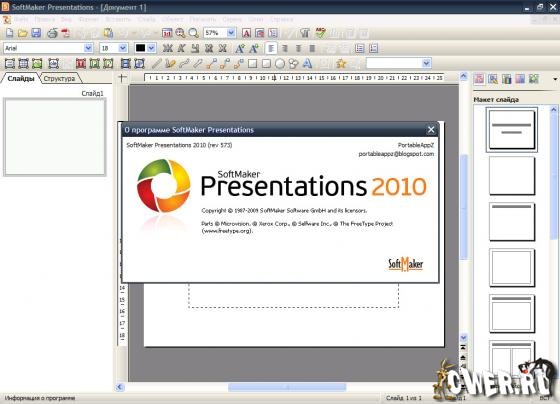The image size is (560, 404).
Task: Click the Слайд 1 из 1 status entry
Action: (404, 398)
